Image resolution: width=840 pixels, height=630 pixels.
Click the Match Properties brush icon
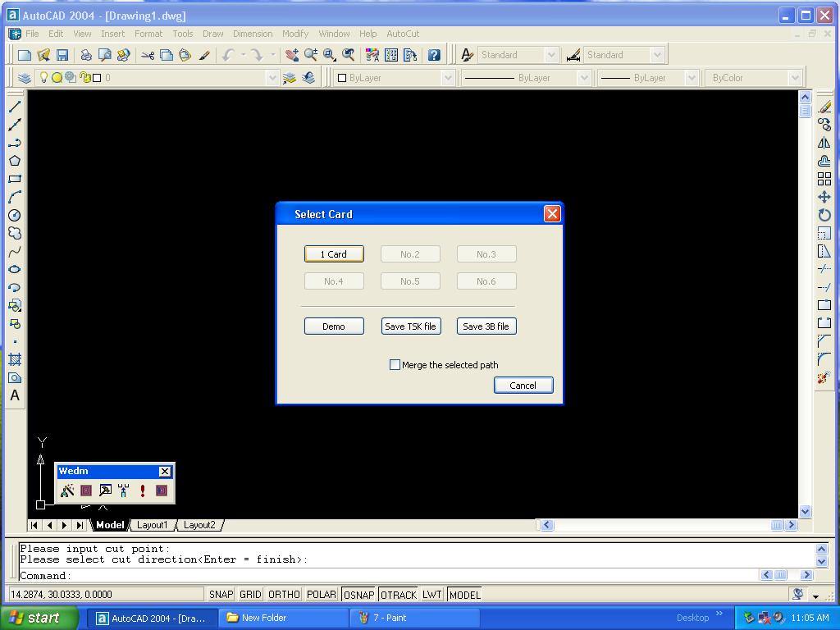click(204, 55)
